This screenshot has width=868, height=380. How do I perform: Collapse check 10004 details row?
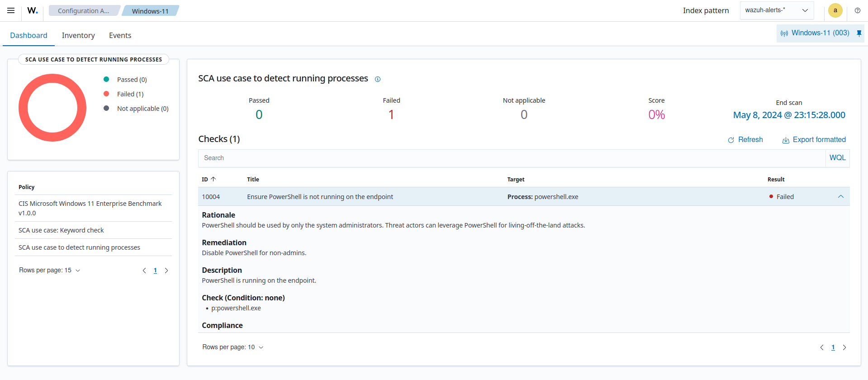click(840, 197)
